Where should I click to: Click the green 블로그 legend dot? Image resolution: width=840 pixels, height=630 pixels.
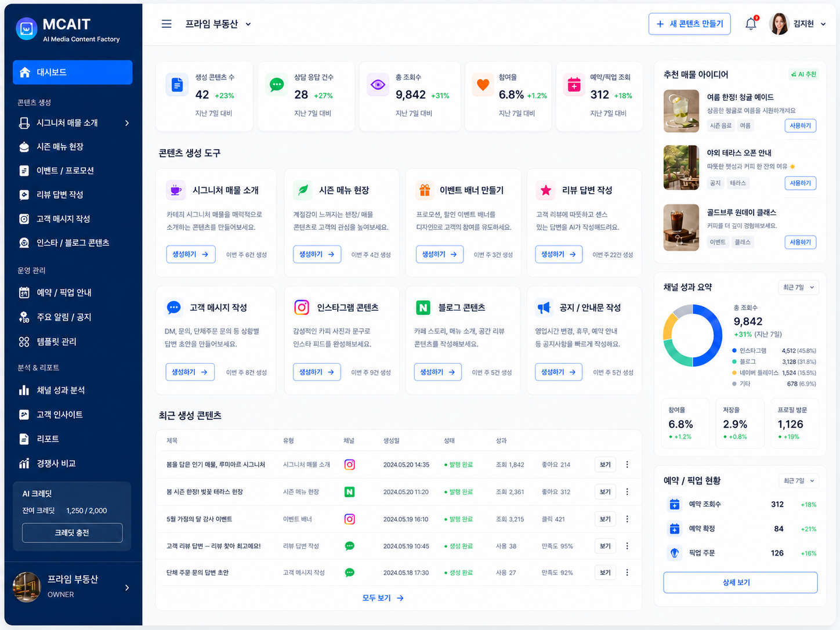734,362
